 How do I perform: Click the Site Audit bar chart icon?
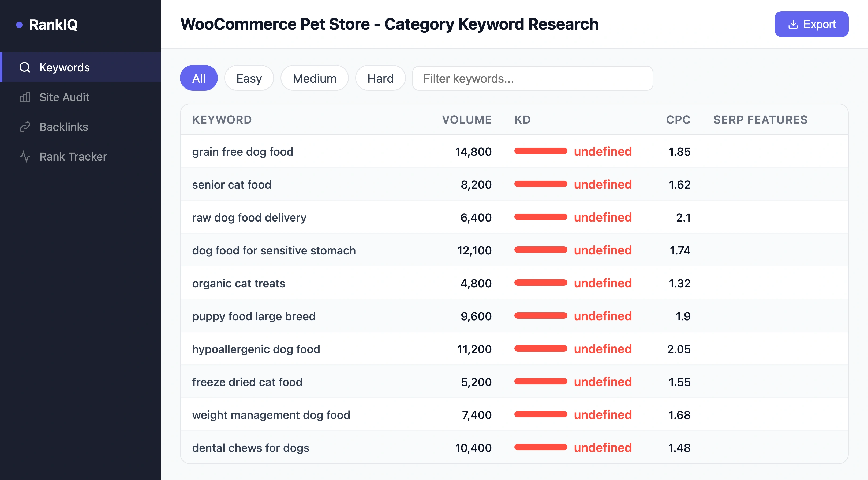coord(25,97)
